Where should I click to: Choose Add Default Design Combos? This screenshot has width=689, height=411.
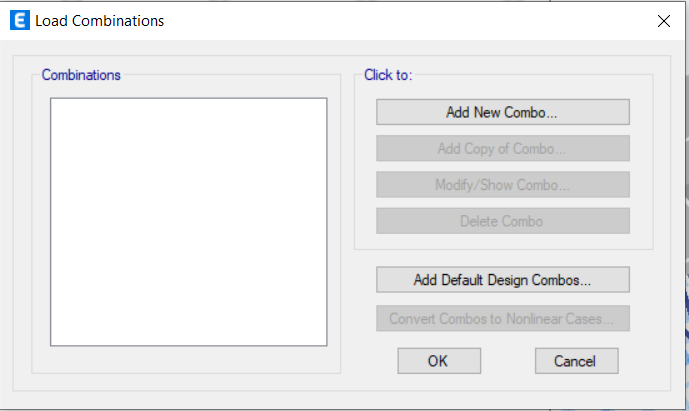[503, 280]
